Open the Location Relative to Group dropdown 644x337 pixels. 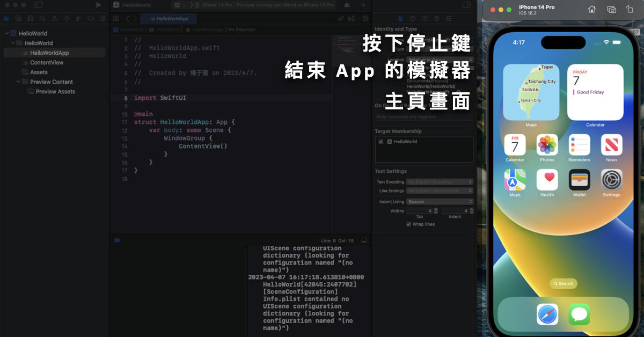pyautogui.click(x=440, y=60)
